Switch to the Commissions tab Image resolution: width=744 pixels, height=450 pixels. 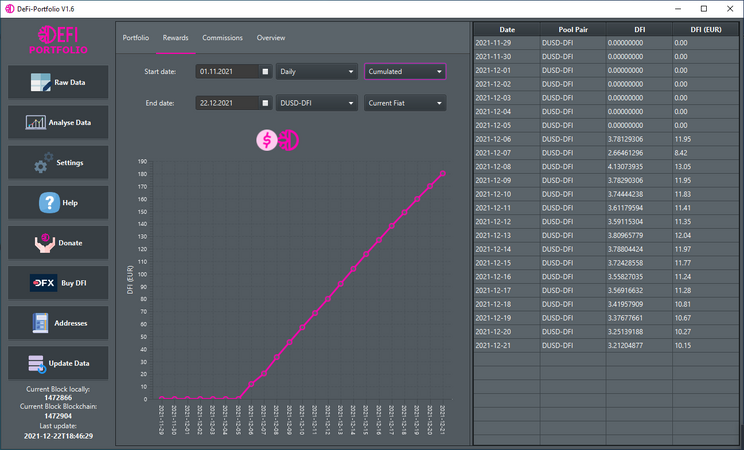click(x=222, y=37)
